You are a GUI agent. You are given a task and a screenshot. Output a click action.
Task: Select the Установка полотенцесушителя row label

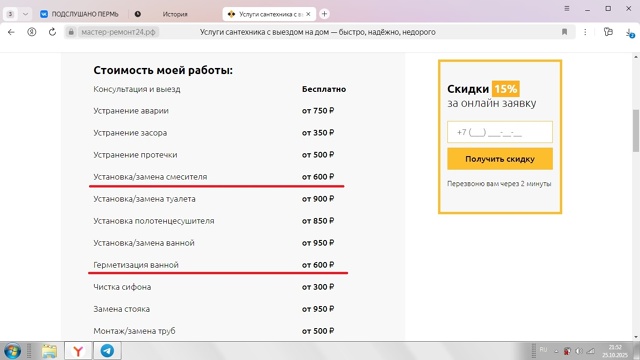[153, 221]
